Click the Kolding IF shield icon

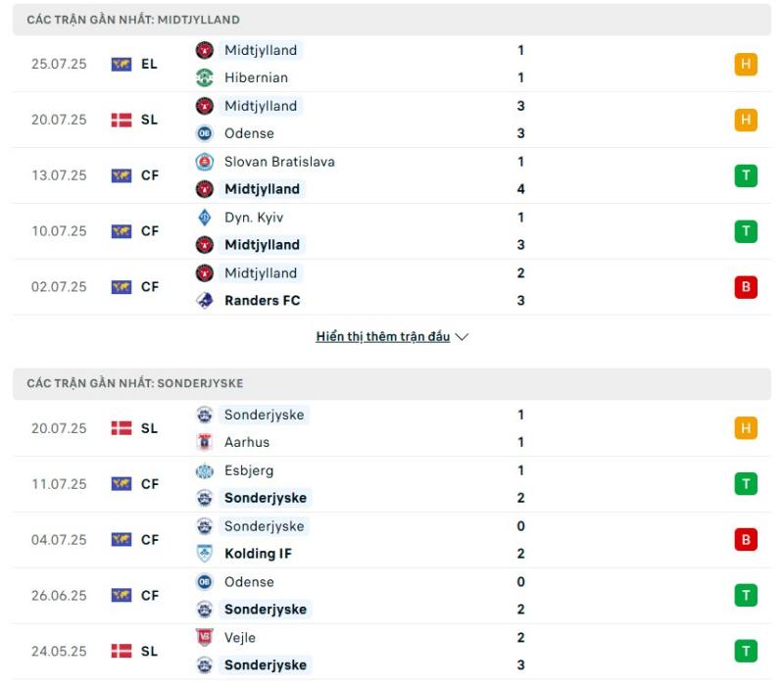[204, 553]
